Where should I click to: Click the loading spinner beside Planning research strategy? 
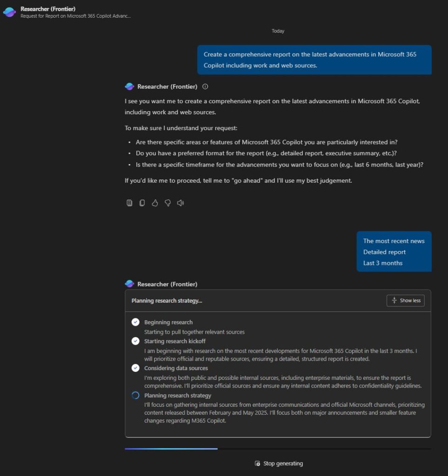pyautogui.click(x=135, y=395)
